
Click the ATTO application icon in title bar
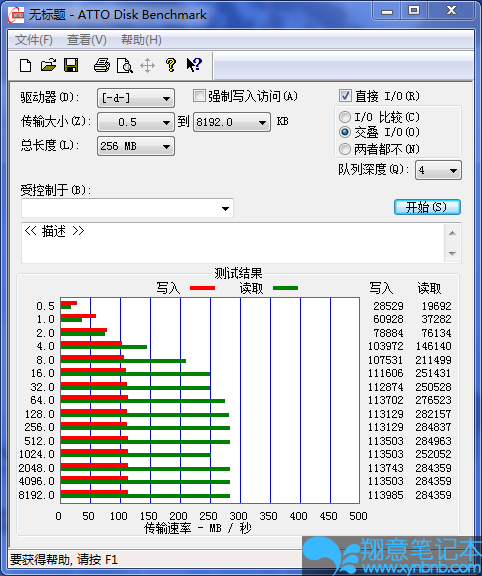[x=16, y=15]
